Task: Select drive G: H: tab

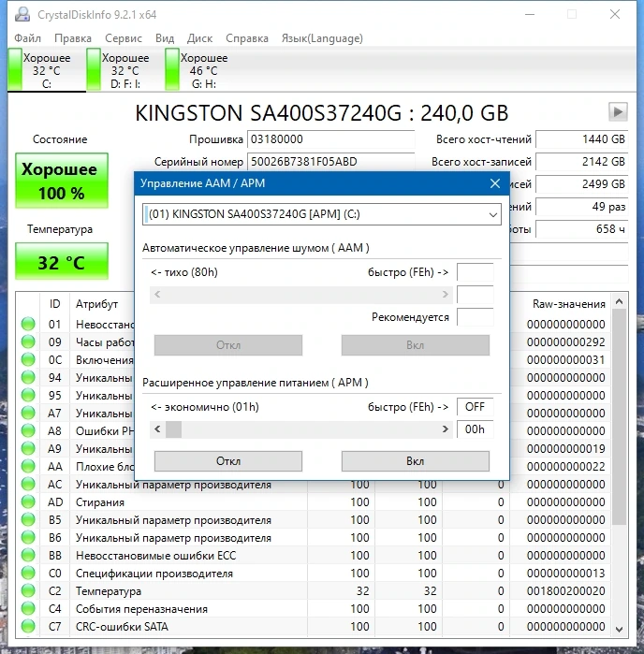Action: coord(203,70)
